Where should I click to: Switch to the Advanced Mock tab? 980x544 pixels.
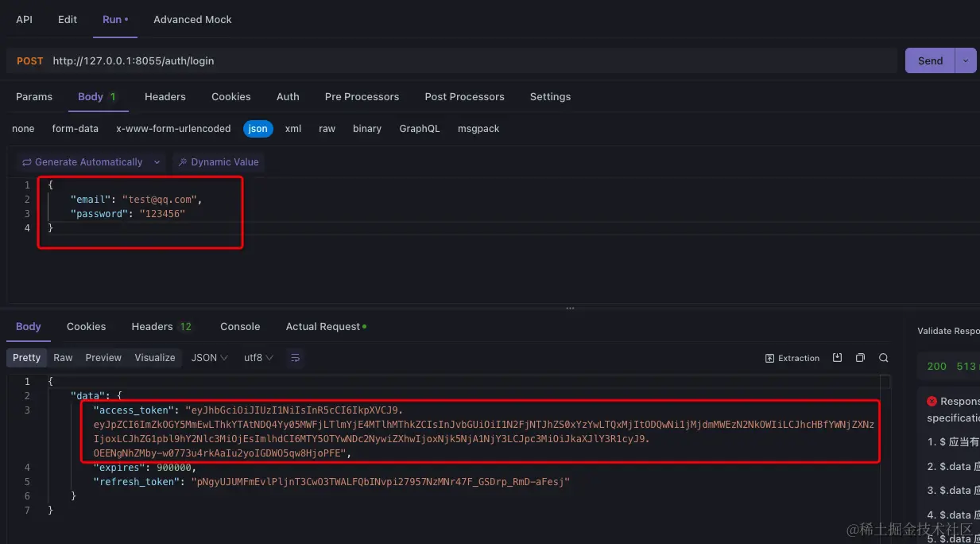click(x=192, y=19)
